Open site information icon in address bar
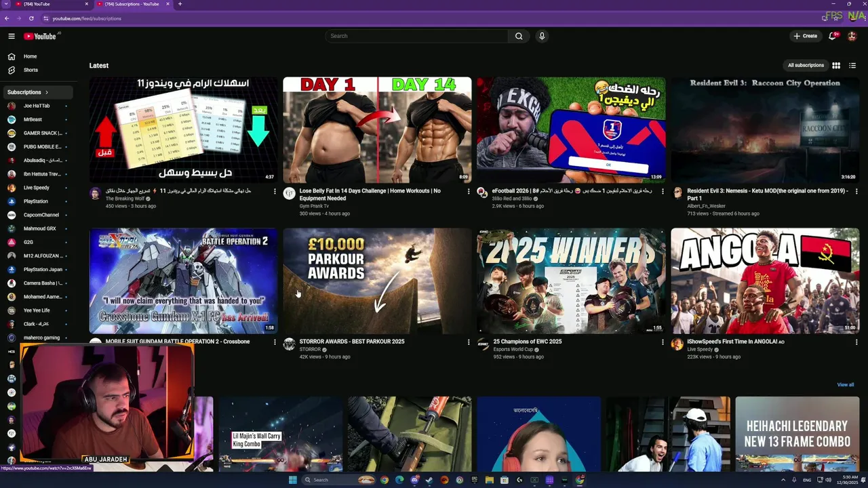868x488 pixels. pos(46,18)
